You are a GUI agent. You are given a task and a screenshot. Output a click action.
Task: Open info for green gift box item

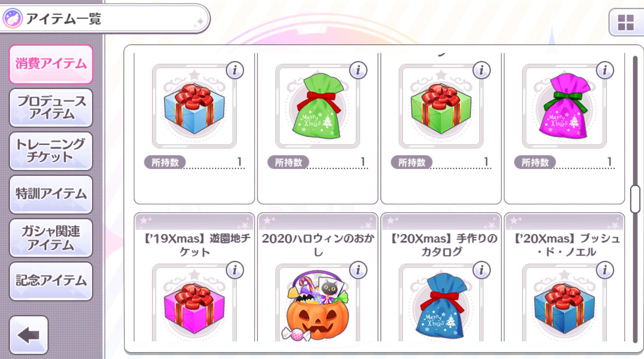pyautogui.click(x=481, y=70)
